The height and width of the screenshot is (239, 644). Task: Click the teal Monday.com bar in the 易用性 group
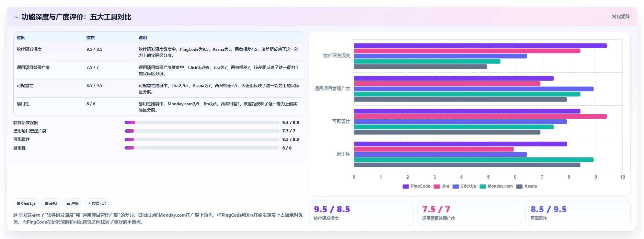(474, 160)
